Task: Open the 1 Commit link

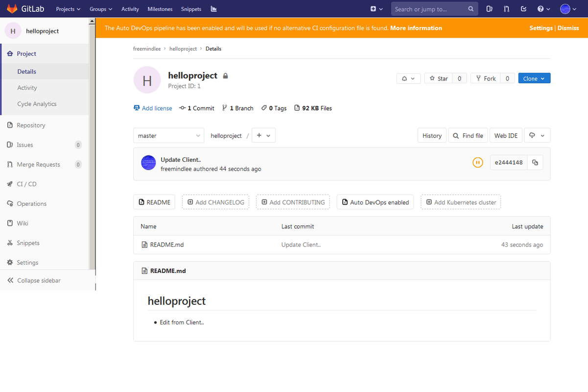Action: tap(197, 108)
